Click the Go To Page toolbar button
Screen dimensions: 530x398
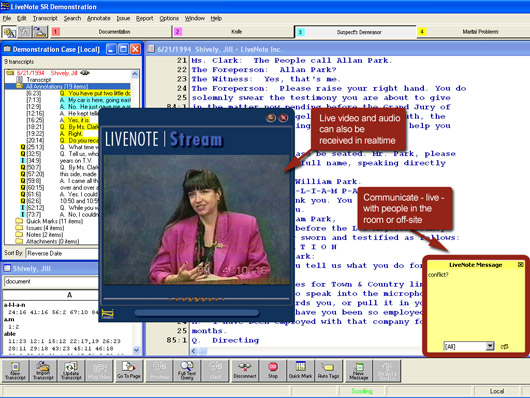(x=128, y=371)
